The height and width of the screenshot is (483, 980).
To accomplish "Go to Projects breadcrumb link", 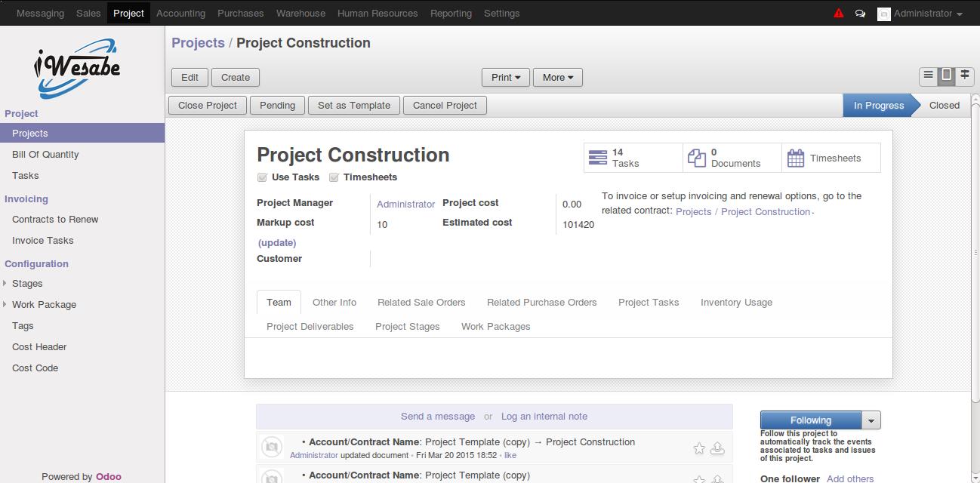I will (198, 43).
